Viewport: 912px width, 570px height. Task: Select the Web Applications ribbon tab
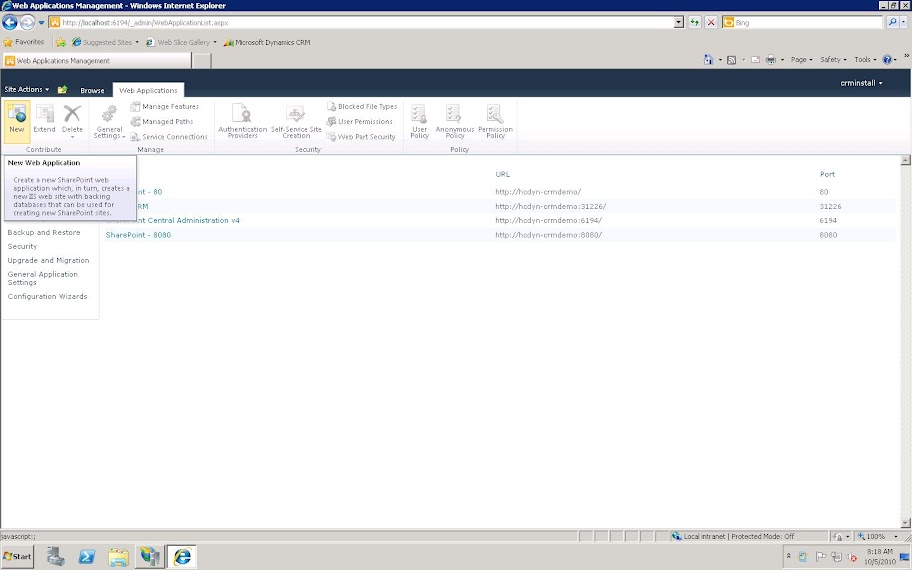click(148, 90)
